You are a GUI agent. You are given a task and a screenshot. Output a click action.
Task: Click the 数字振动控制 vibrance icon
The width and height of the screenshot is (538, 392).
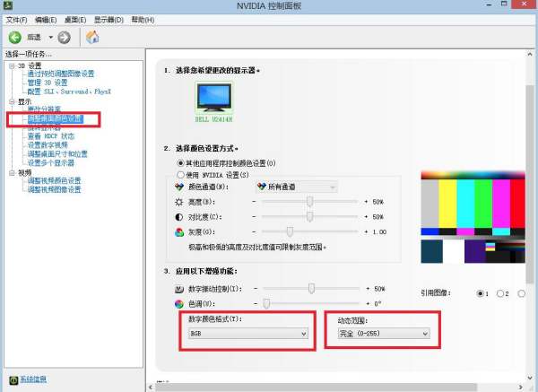179,289
